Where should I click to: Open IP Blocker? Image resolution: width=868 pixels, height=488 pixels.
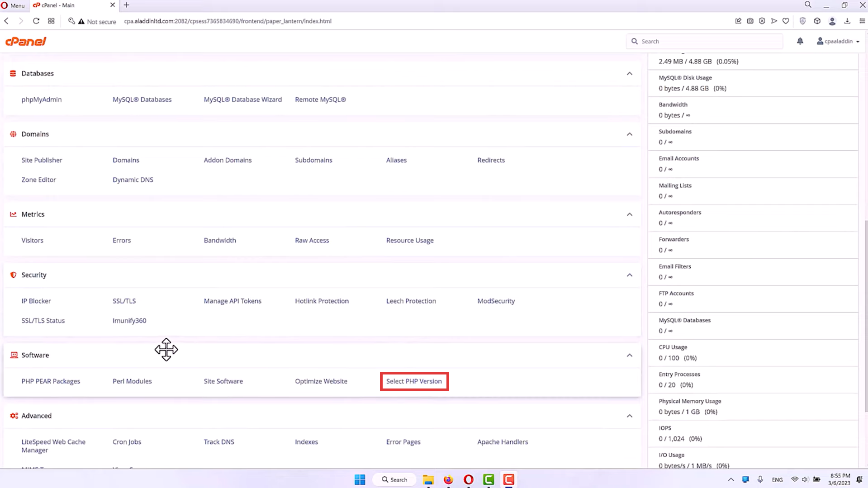point(36,301)
